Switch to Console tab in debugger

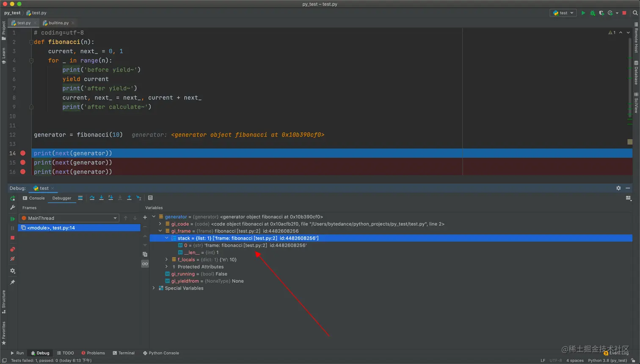click(x=33, y=198)
